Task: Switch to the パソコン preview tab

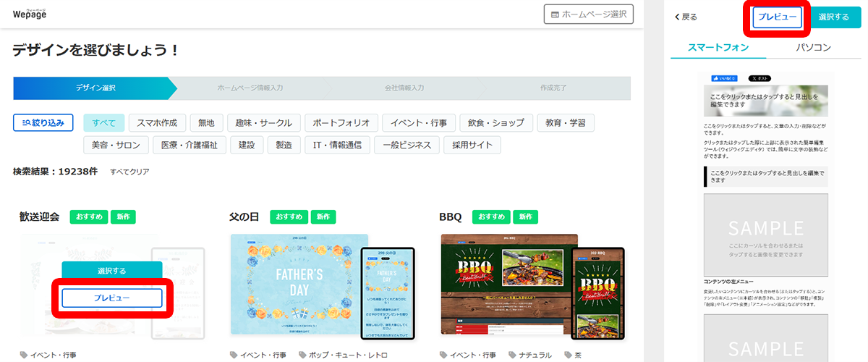Action: (813, 48)
